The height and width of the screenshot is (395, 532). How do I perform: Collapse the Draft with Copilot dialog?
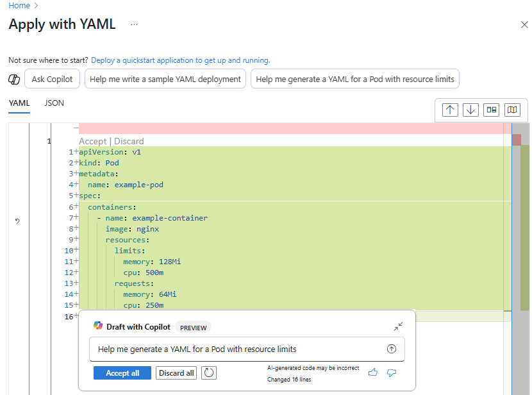[x=398, y=326]
